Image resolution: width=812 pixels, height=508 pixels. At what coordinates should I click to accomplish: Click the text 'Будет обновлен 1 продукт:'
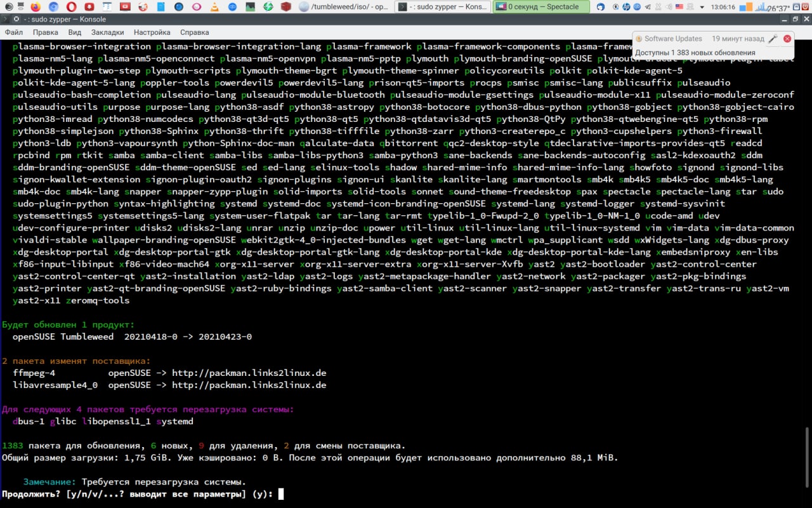(69, 324)
